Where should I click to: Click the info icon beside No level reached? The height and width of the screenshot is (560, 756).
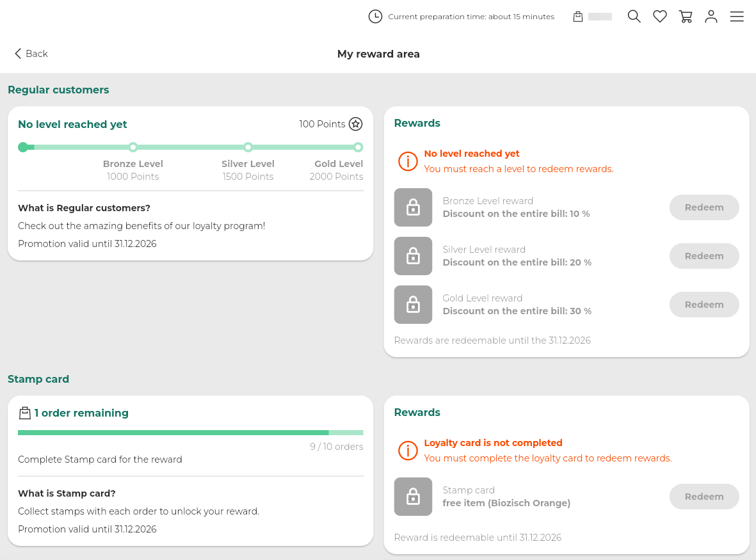click(408, 161)
